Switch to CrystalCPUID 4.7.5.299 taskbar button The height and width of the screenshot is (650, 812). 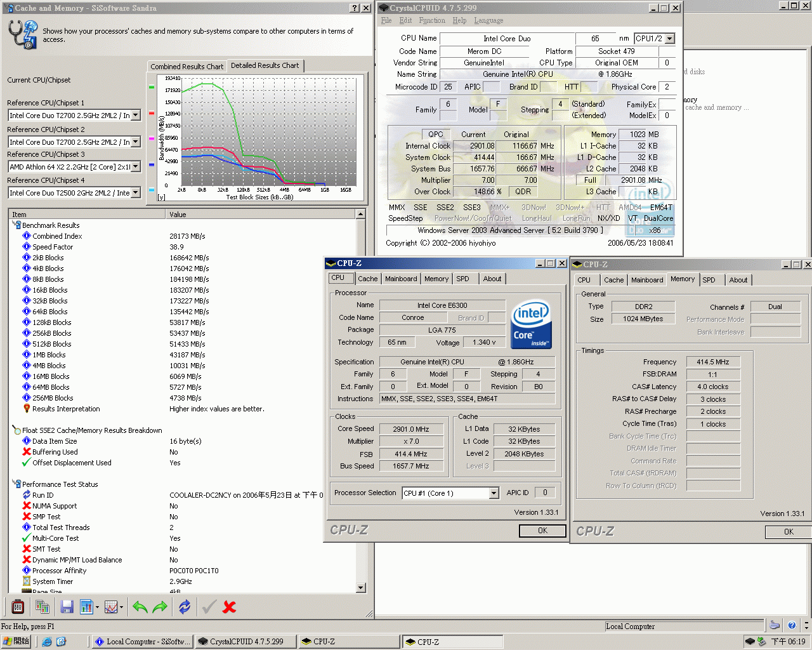click(x=246, y=642)
